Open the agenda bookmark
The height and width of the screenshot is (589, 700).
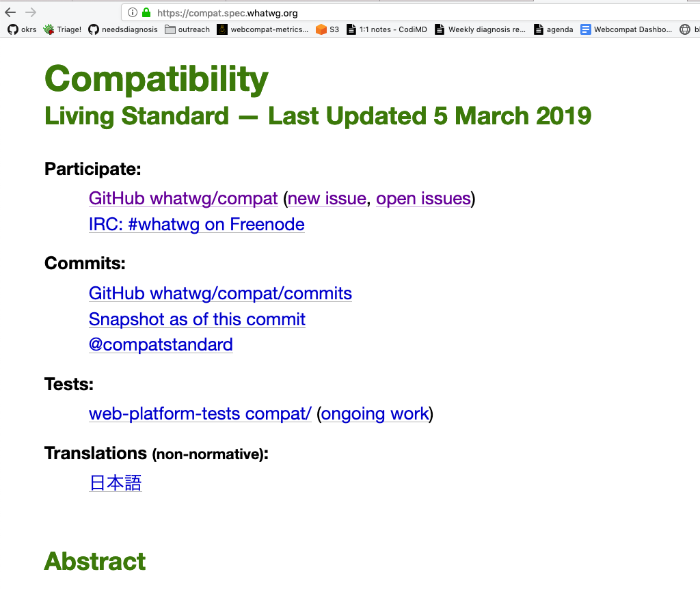554,29
